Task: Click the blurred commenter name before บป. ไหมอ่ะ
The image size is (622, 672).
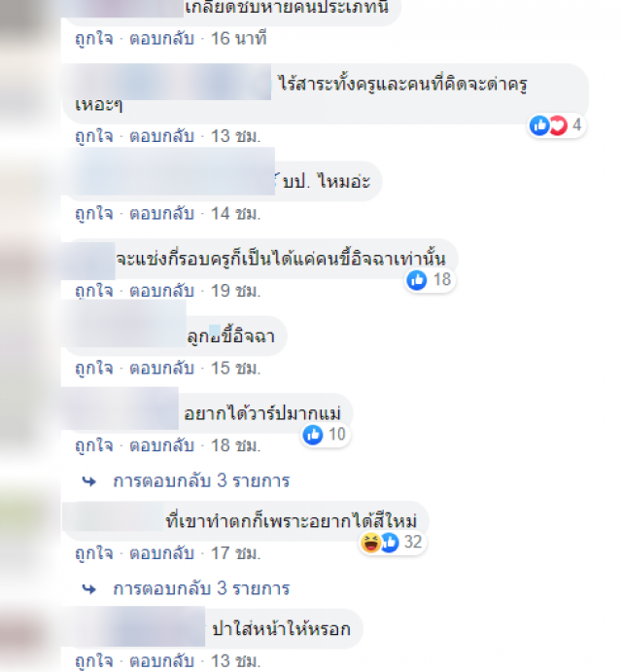Action: pyautogui.click(x=171, y=171)
